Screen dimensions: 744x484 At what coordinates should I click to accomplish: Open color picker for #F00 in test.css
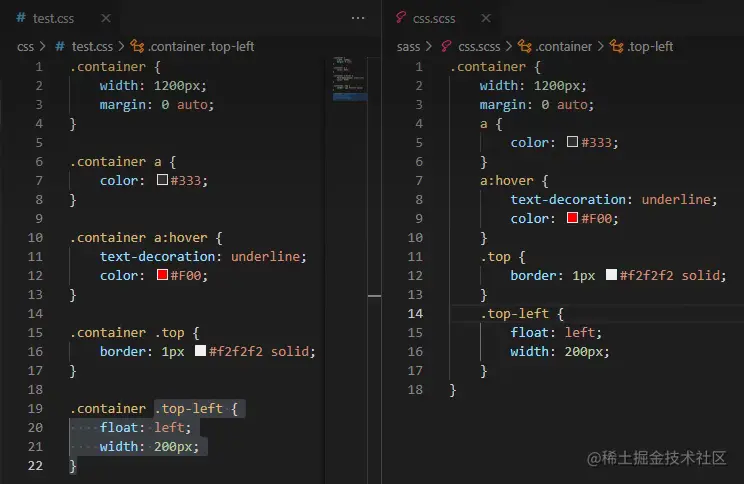162,275
